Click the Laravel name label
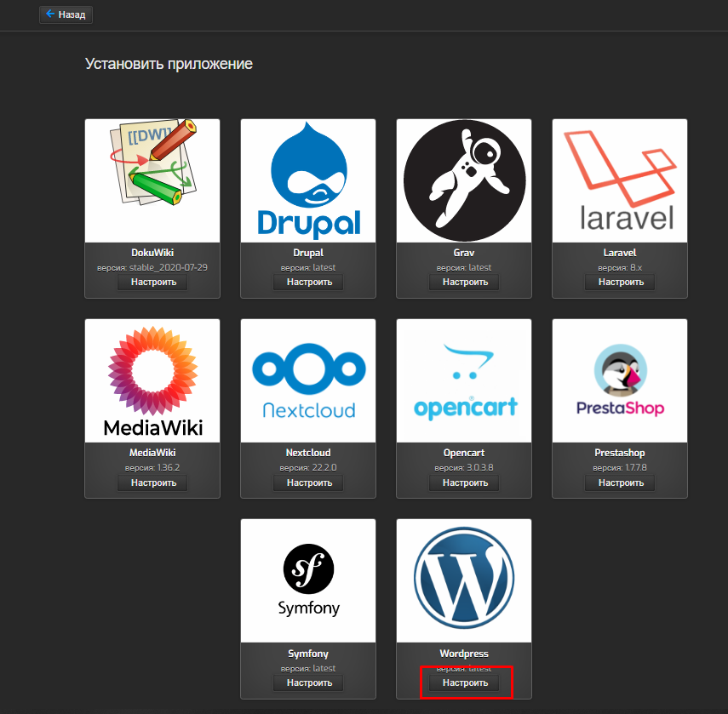The image size is (728, 714). coord(620,253)
